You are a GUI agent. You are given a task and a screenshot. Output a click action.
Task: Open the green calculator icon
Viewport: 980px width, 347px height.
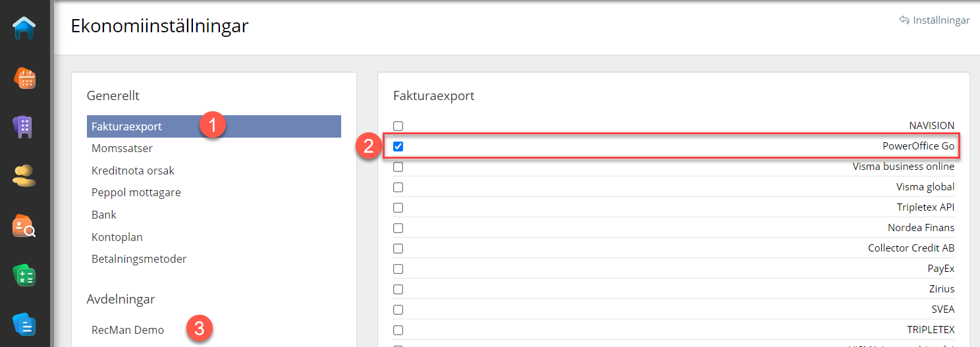tap(24, 275)
